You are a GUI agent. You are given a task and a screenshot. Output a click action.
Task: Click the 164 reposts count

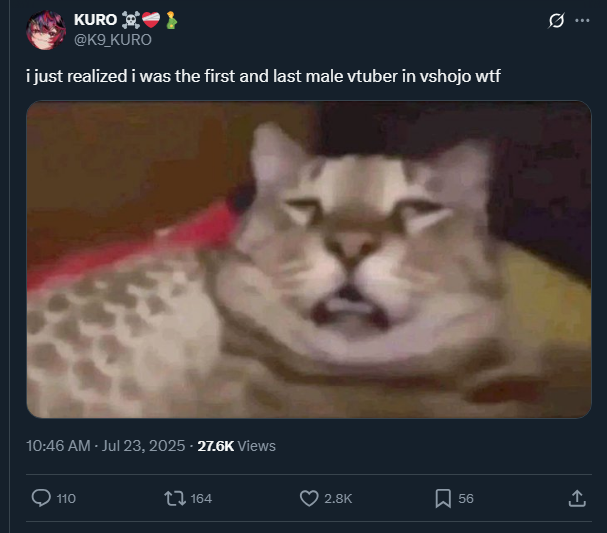click(201, 499)
